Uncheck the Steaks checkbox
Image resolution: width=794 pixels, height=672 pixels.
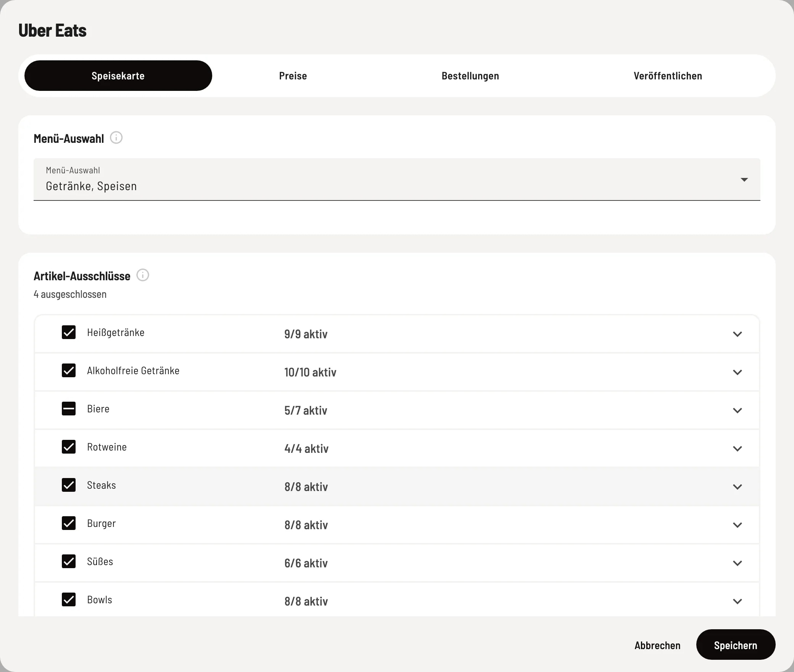(x=69, y=485)
